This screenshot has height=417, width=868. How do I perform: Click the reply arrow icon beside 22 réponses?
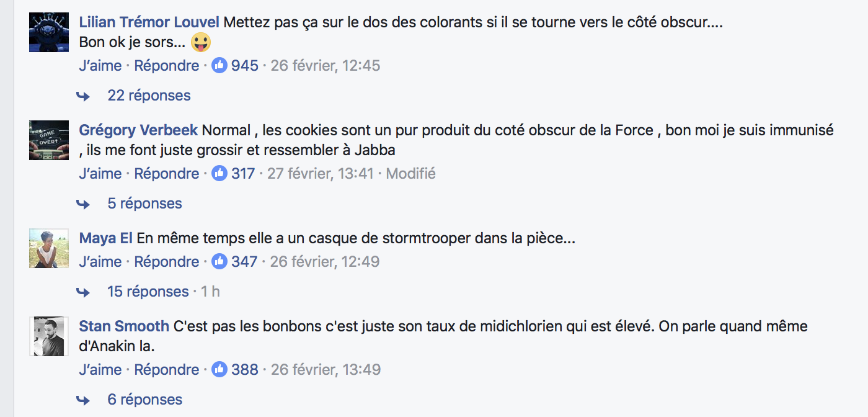coord(83,96)
